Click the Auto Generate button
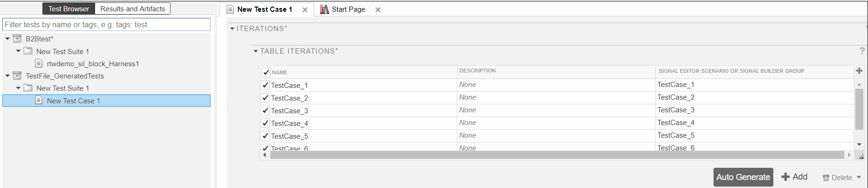868x188 pixels. click(743, 177)
